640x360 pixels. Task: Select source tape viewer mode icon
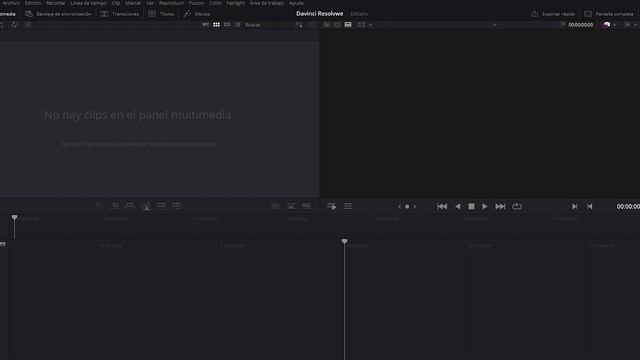pos(337,25)
